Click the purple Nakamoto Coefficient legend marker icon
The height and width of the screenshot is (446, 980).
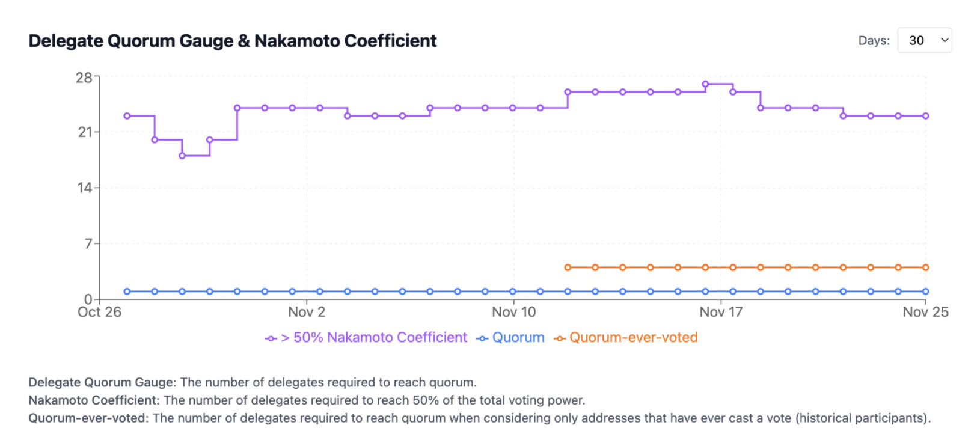[x=271, y=338]
